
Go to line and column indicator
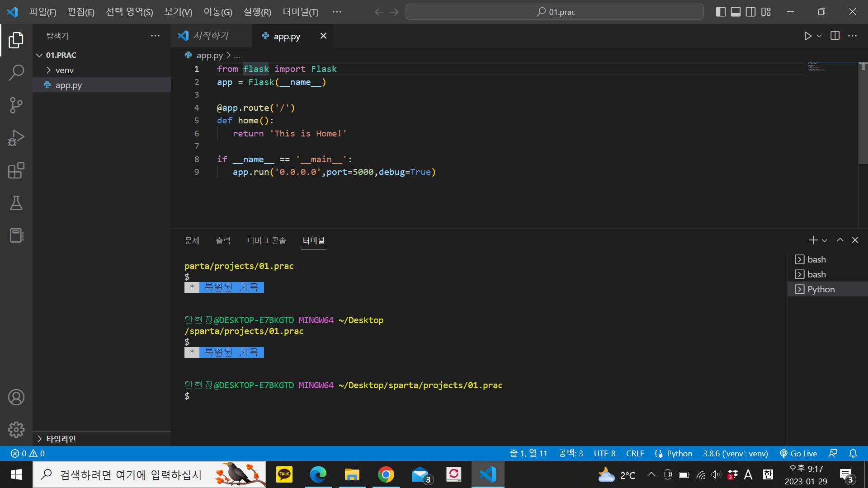528,453
